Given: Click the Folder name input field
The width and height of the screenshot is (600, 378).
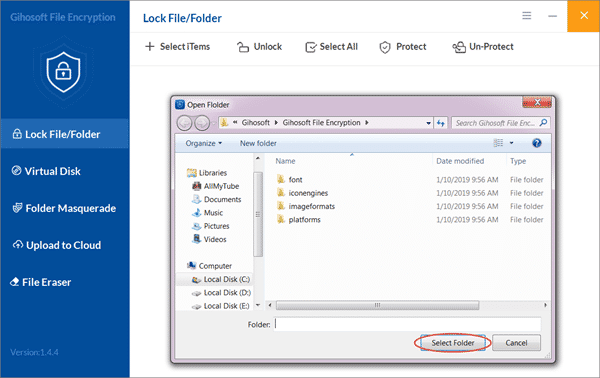Looking at the screenshot, I should point(408,324).
